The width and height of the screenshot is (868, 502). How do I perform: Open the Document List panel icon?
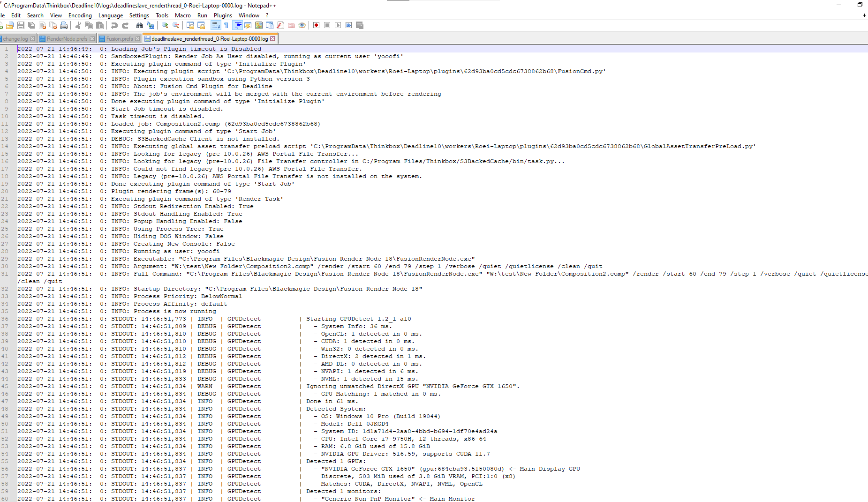(270, 25)
